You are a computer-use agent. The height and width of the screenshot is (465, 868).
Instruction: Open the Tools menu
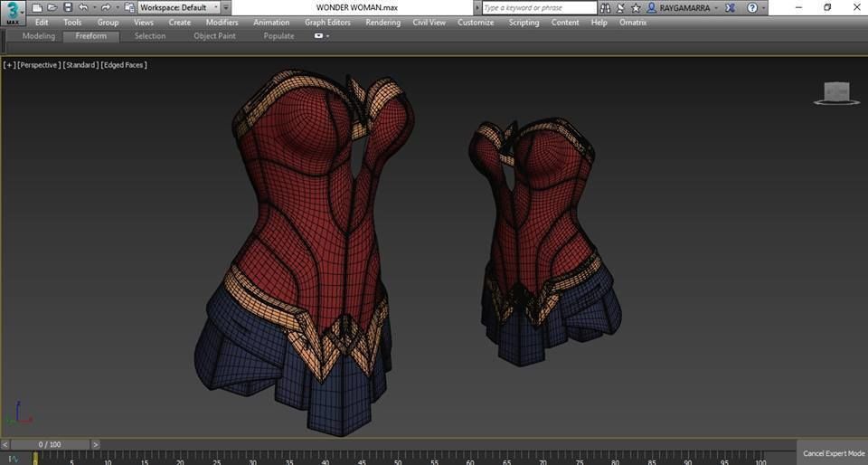coord(72,22)
